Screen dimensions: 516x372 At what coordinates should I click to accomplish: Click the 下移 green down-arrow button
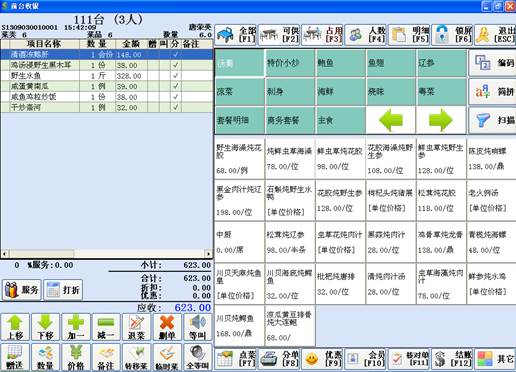pyautogui.click(x=46, y=327)
